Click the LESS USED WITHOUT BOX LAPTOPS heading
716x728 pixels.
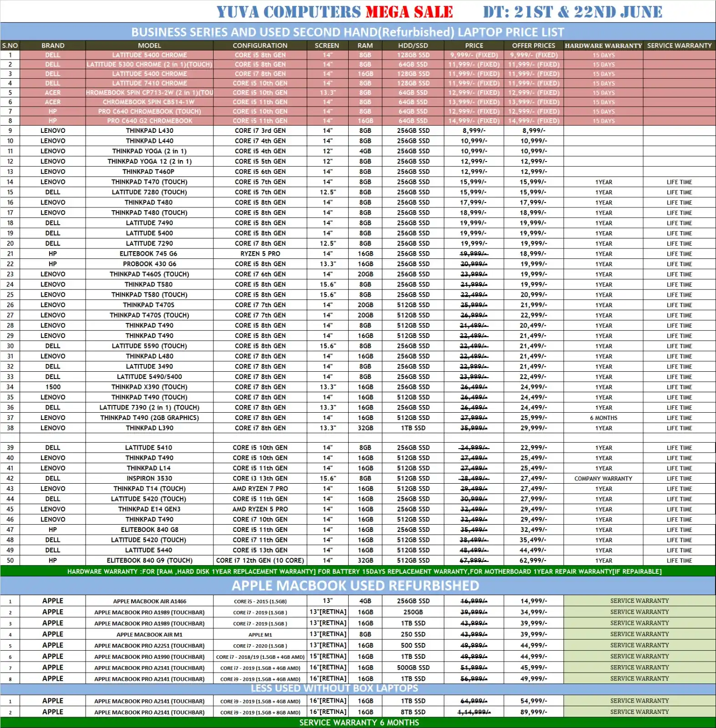pos(334,688)
